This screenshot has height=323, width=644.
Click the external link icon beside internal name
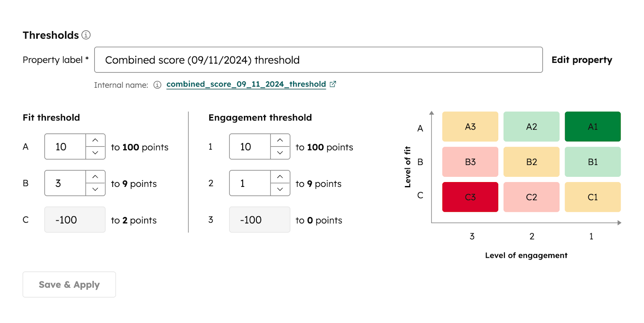[333, 84]
